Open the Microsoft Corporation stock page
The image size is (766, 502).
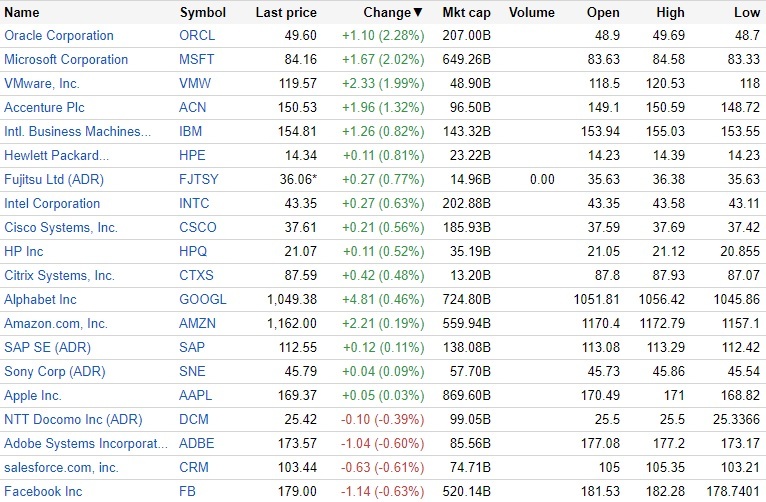[66, 59]
